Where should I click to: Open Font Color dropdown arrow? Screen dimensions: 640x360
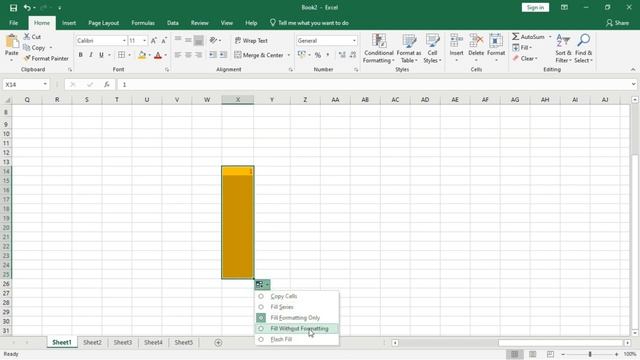click(x=165, y=55)
